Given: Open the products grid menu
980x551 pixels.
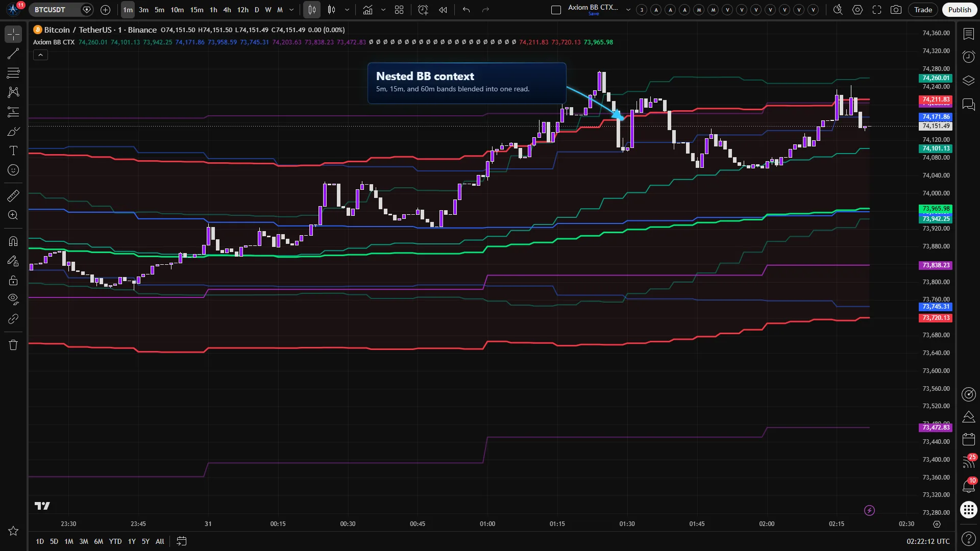Looking at the screenshot, I should [x=968, y=510].
